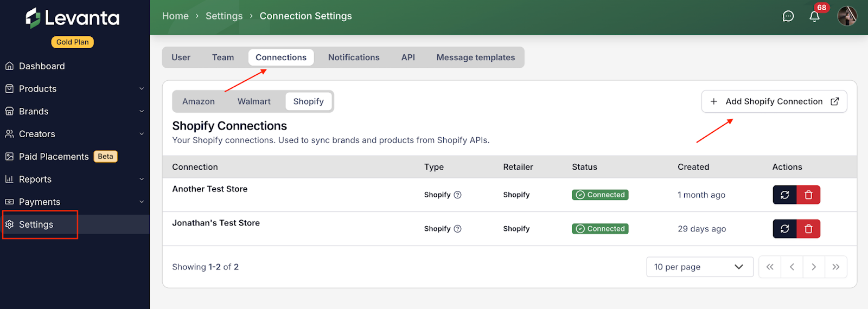Go to the first page arrow
Viewport: 868px width, 309px height.
click(x=770, y=267)
